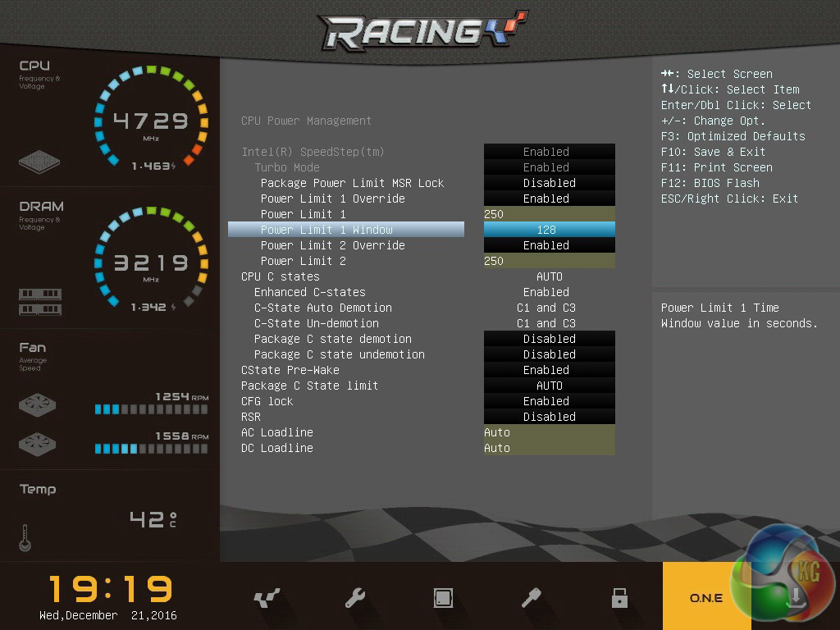
Task: Click the CPU Power Management heading
Action: point(306,121)
